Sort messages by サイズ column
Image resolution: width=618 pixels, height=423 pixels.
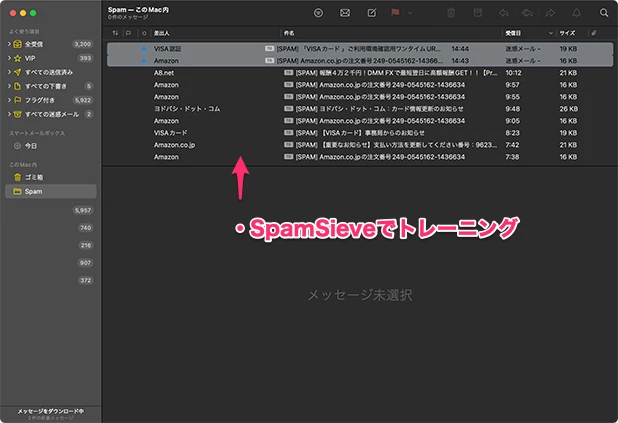coord(568,33)
